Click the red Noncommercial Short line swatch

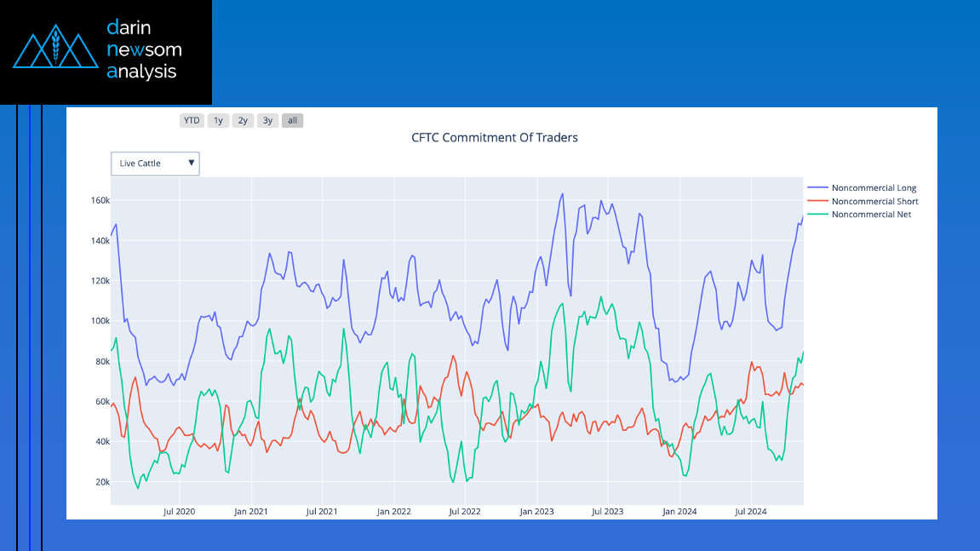[x=817, y=201]
